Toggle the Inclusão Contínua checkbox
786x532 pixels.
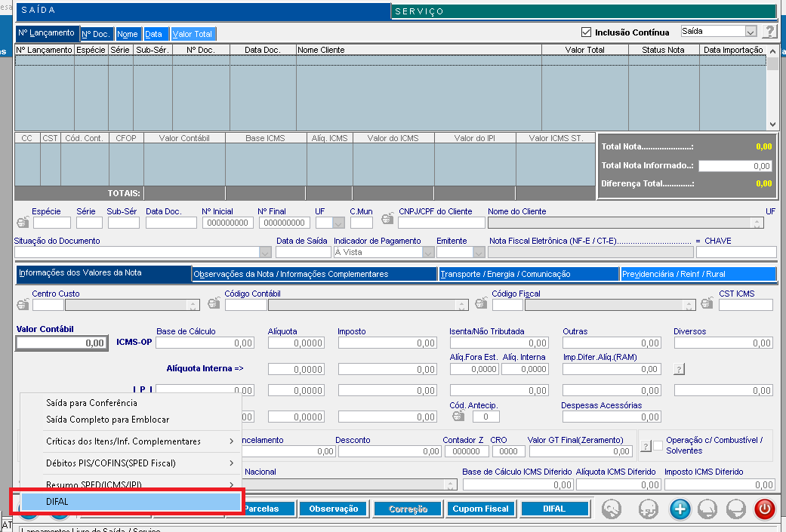(586, 32)
